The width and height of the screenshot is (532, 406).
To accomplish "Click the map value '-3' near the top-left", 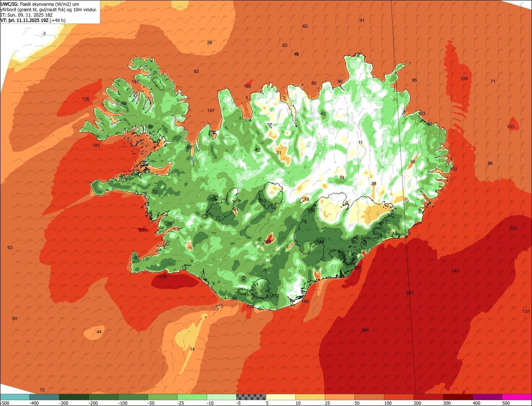I will [x=44, y=34].
